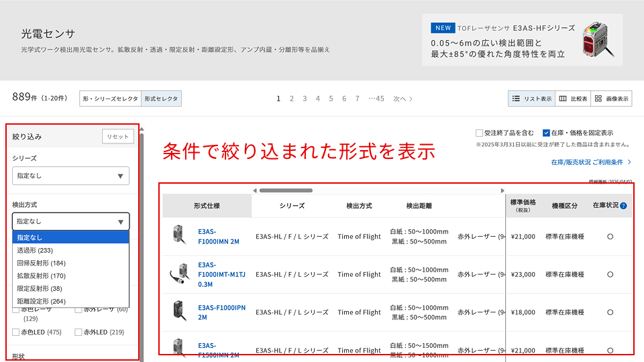Click the help icon beside 在庫状況
The image size is (644, 362).
point(623,206)
